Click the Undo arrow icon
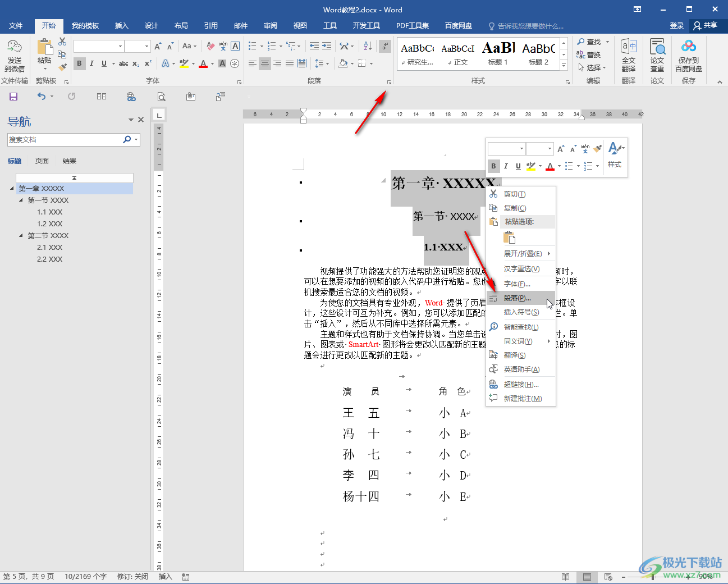 42,97
